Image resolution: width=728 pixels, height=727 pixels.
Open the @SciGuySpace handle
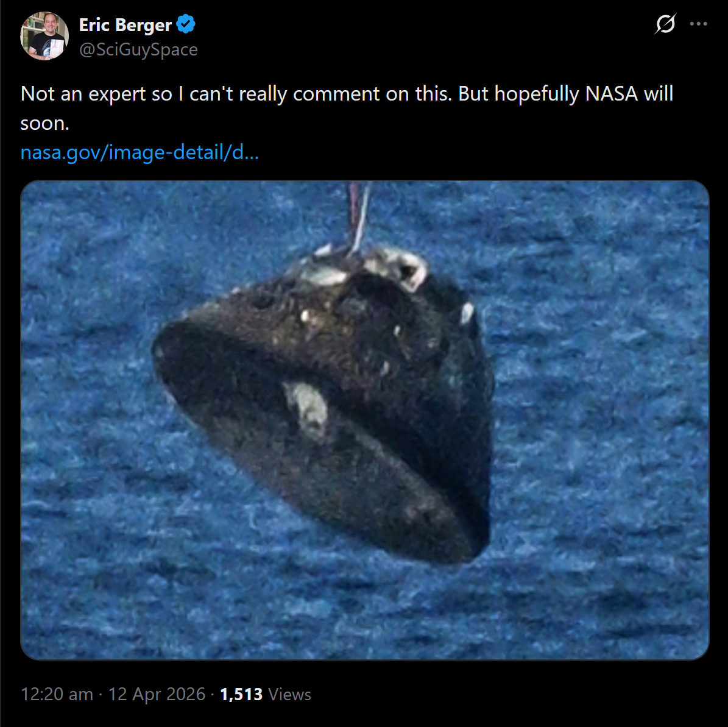pyautogui.click(x=138, y=49)
